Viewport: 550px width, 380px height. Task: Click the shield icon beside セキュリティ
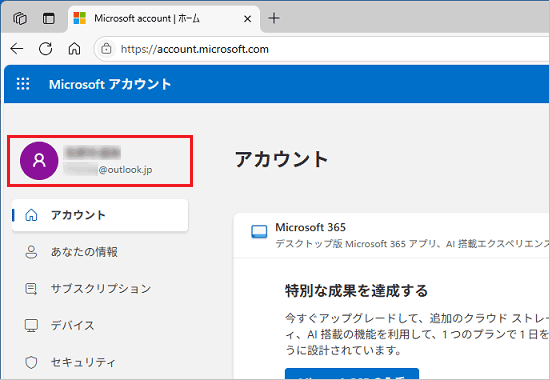point(31,362)
